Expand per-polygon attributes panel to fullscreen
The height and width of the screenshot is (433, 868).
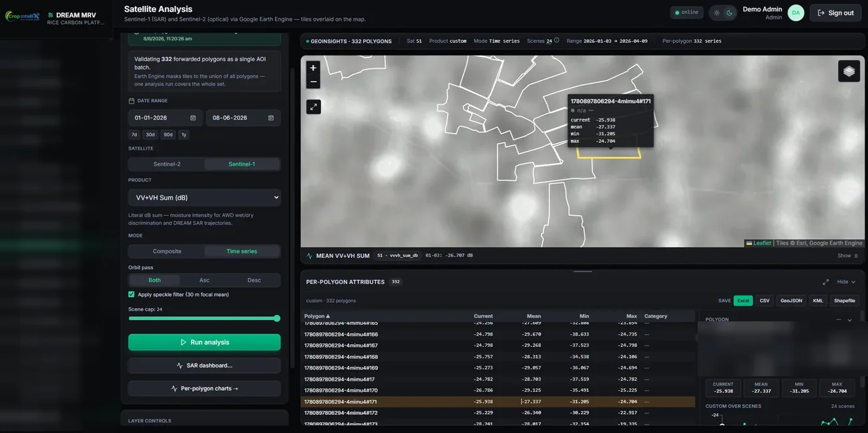pos(826,282)
